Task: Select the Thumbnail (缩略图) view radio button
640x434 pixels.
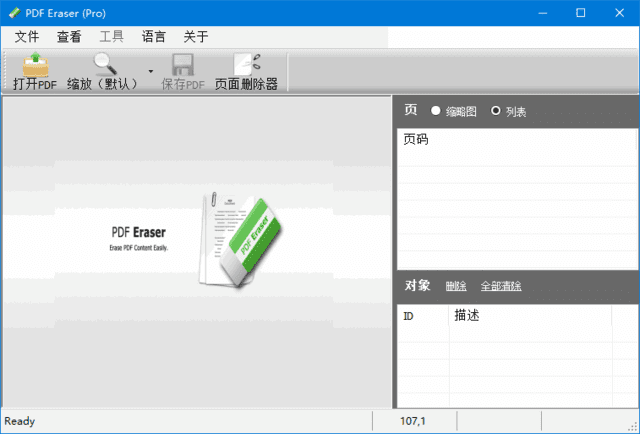Action: [x=436, y=111]
